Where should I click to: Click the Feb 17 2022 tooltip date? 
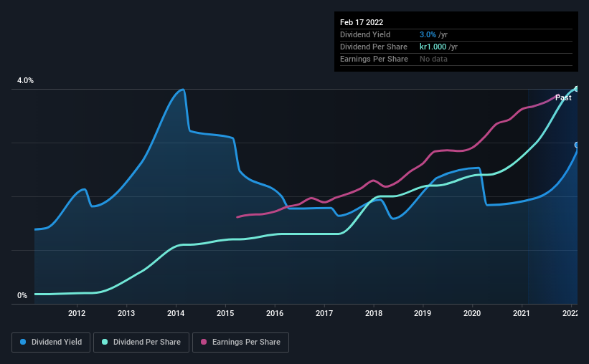pyautogui.click(x=362, y=22)
